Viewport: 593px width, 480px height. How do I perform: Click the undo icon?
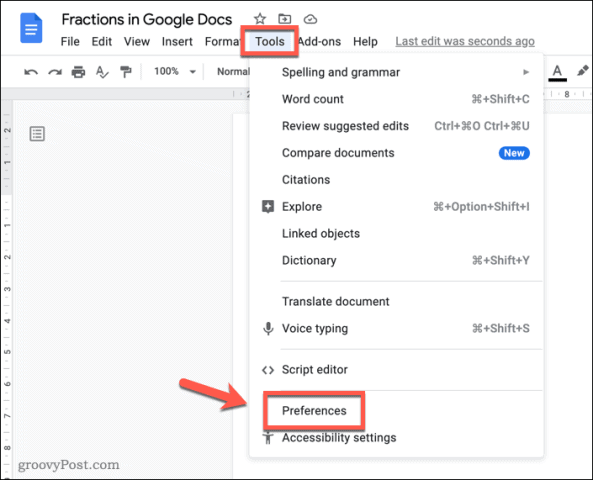tap(31, 72)
